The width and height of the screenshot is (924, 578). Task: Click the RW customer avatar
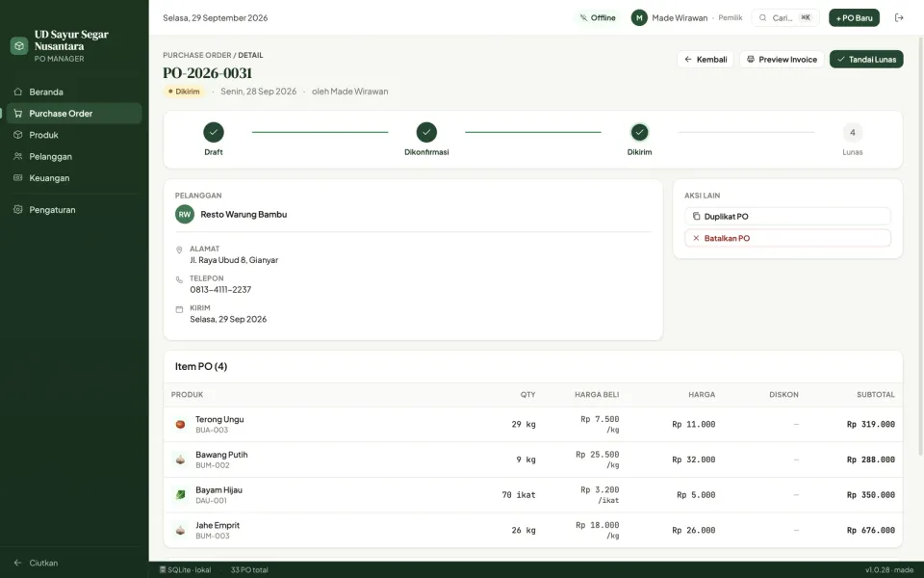click(x=185, y=214)
